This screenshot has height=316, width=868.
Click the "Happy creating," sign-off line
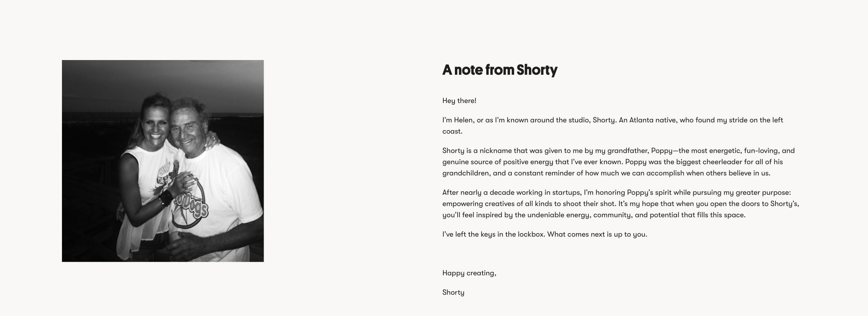point(469,273)
